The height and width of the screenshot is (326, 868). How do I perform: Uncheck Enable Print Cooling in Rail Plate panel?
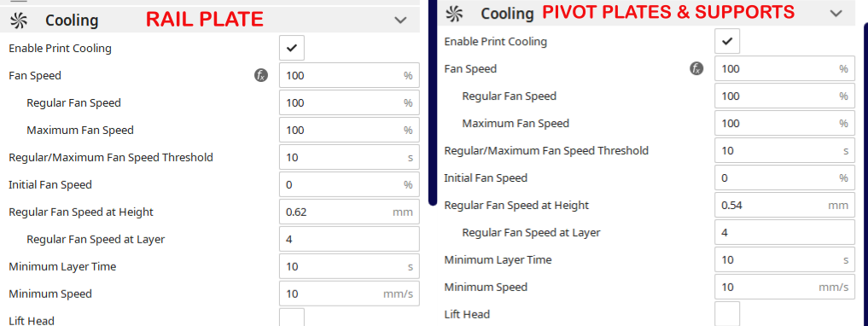(292, 48)
